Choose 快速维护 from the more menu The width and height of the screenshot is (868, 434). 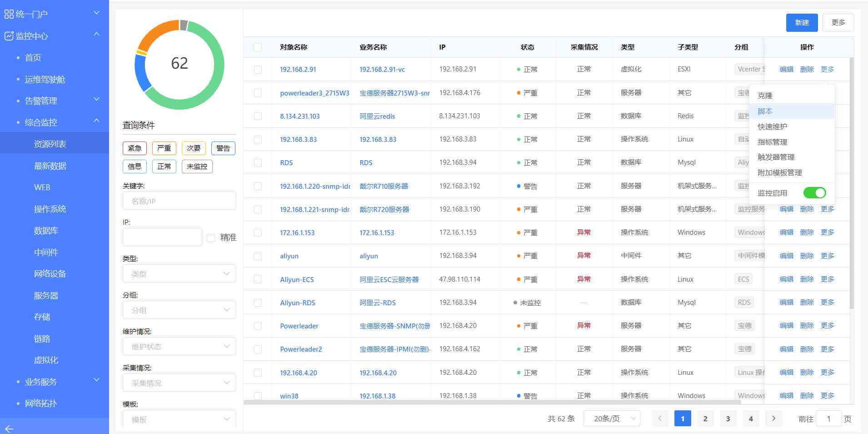(x=792, y=126)
